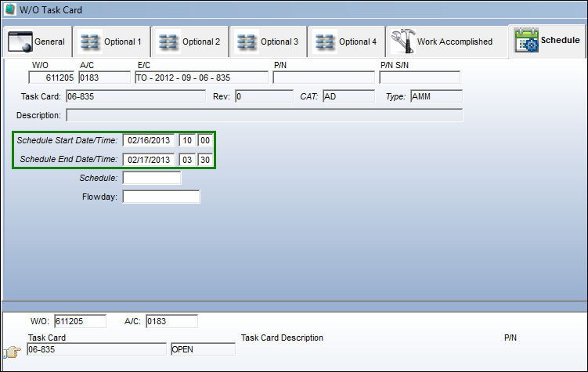Click the Flowday: label

point(99,197)
